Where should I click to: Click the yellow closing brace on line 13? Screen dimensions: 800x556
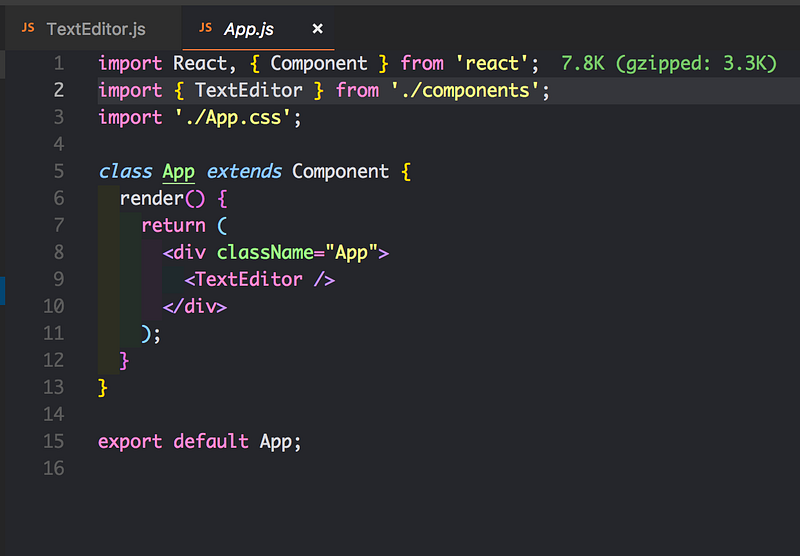pyautogui.click(x=103, y=388)
